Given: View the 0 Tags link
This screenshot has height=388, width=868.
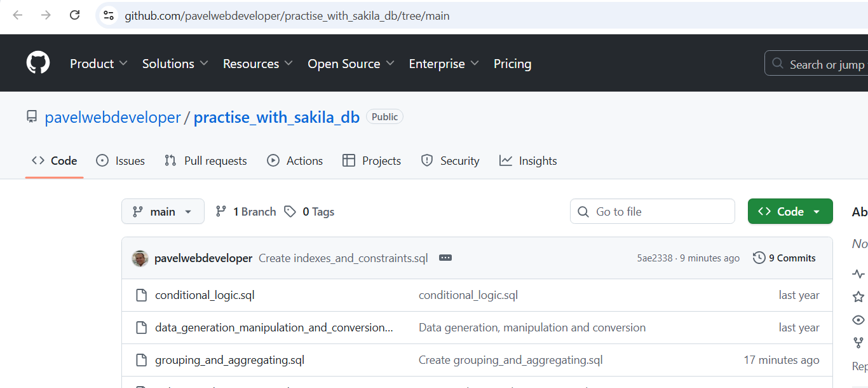Looking at the screenshot, I should pos(309,212).
